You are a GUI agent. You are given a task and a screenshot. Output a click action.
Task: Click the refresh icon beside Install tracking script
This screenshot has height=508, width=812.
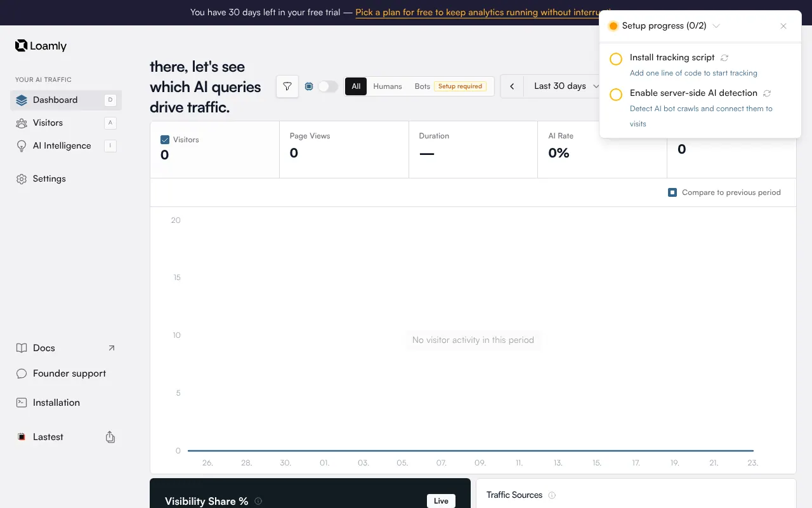(724, 58)
